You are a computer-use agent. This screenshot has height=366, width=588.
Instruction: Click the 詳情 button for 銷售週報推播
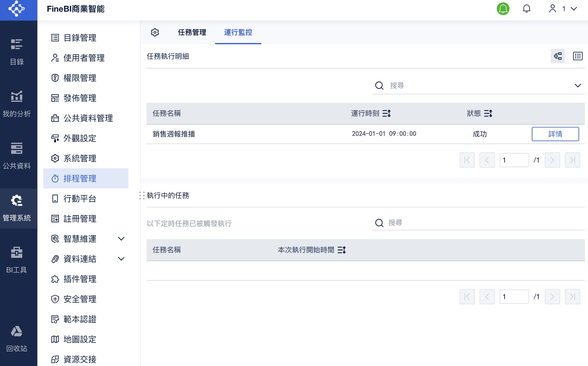click(x=555, y=134)
